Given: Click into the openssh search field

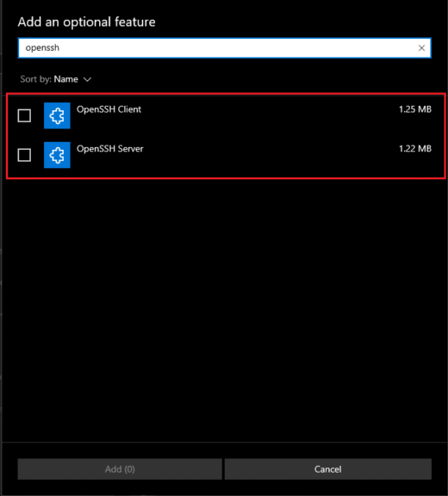Looking at the screenshot, I should click(x=224, y=48).
